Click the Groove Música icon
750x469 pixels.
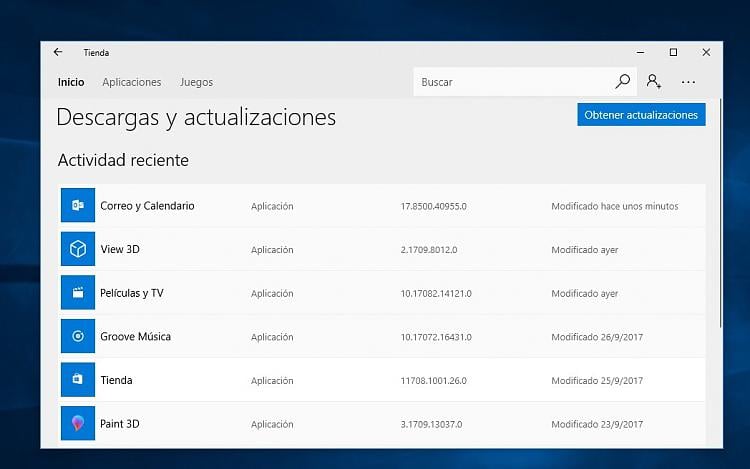[x=77, y=336]
